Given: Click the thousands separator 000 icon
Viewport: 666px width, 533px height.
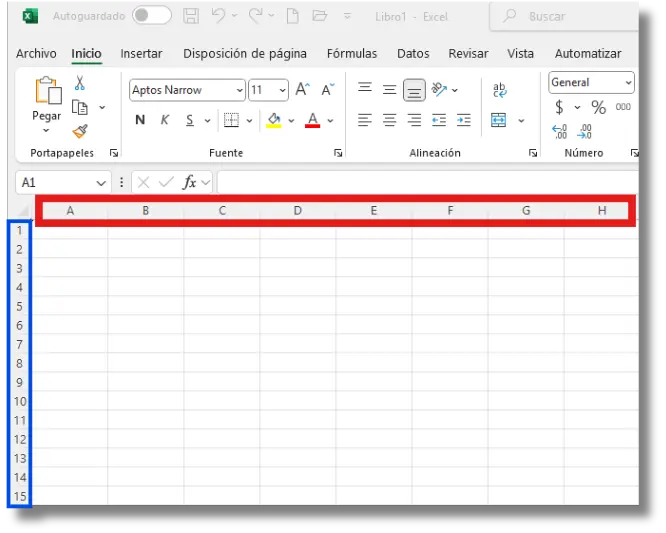Looking at the screenshot, I should pyautogui.click(x=623, y=107).
